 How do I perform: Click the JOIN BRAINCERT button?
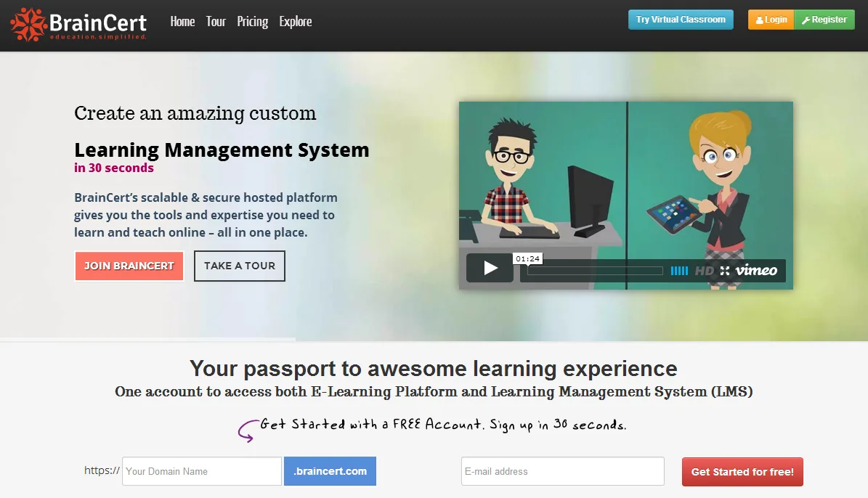coord(129,266)
